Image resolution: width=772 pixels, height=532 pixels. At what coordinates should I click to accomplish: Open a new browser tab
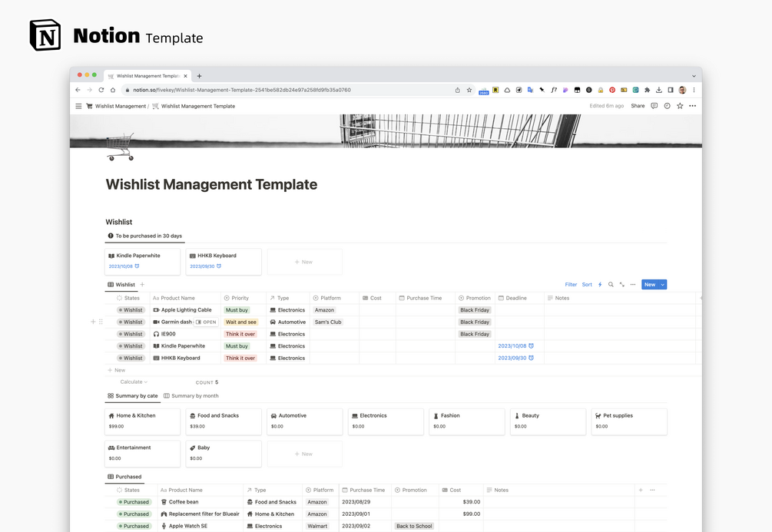[x=200, y=76]
